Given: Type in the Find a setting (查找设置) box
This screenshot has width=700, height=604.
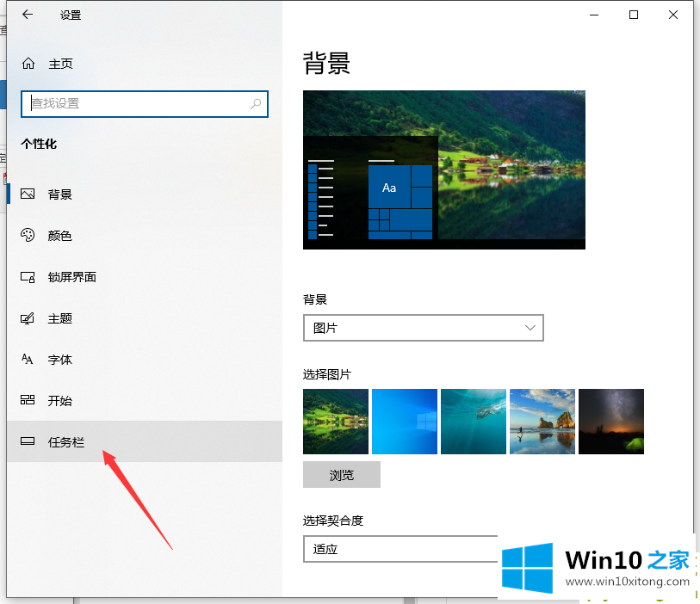Looking at the screenshot, I should tap(138, 104).
